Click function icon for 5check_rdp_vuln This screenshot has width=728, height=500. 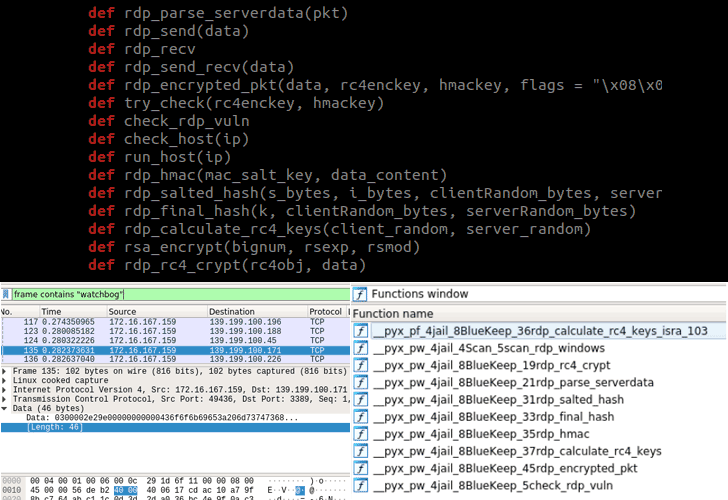point(361,486)
